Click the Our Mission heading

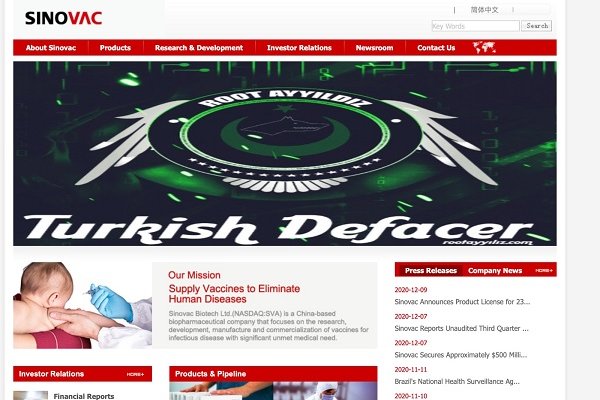pyautogui.click(x=194, y=275)
